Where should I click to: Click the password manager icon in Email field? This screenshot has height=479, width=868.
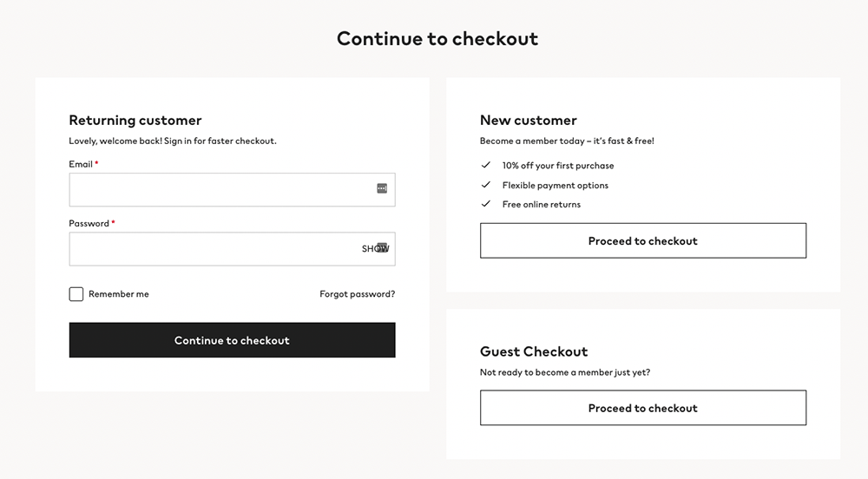[382, 188]
